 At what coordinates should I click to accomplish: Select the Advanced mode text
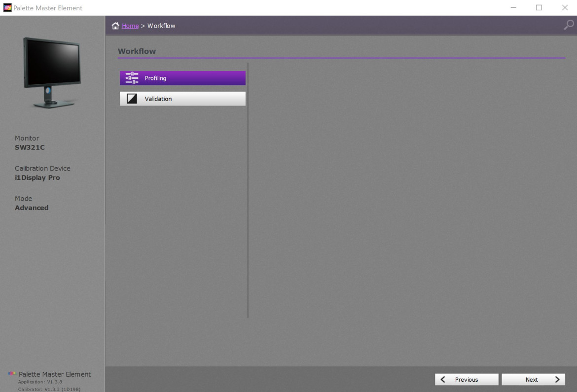coord(32,208)
